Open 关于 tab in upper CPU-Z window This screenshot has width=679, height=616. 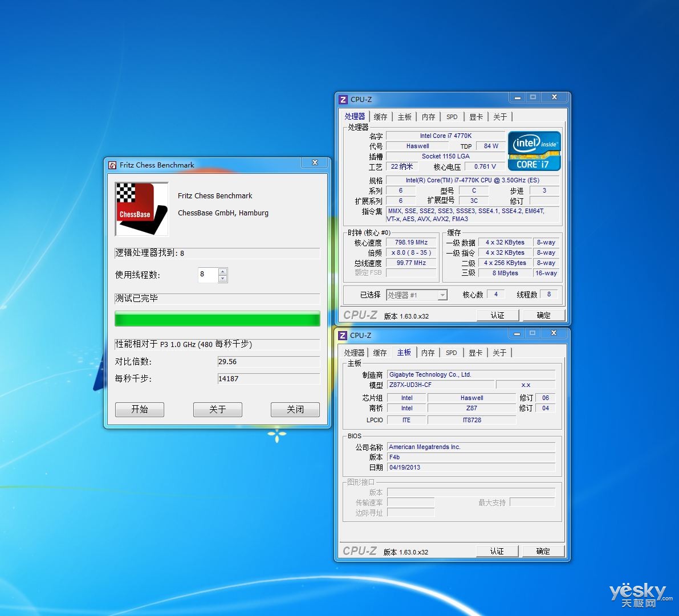pyautogui.click(x=500, y=117)
